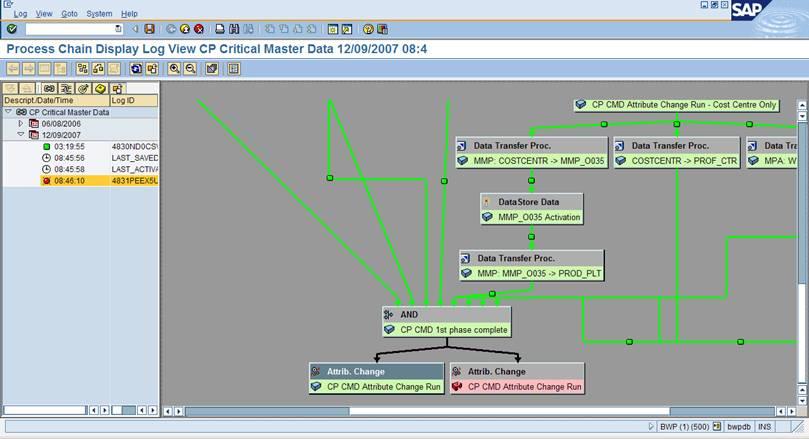809x439 pixels.
Task: Click the failed red CP CMD Attribute Change Run node
Action: (x=517, y=379)
